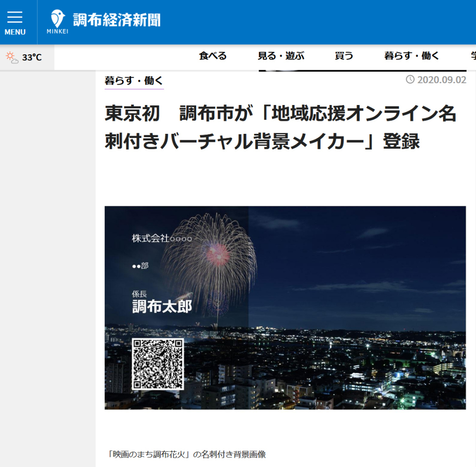Click the Minkei bird logo
This screenshot has width=476, height=467.
tap(58, 19)
